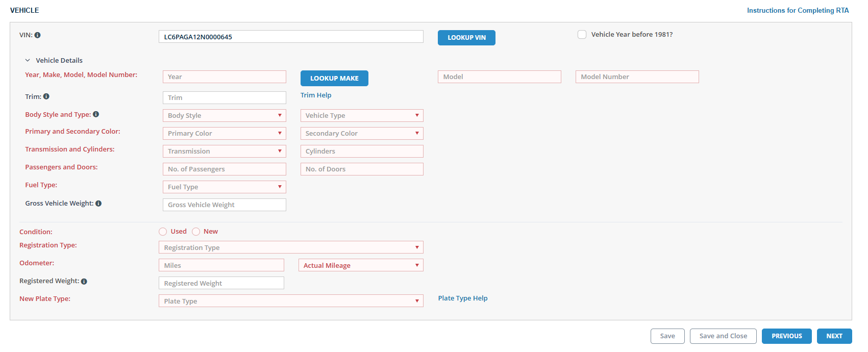The height and width of the screenshot is (352, 868).
Task: Expand the Fuel Type dropdown
Action: point(224,187)
